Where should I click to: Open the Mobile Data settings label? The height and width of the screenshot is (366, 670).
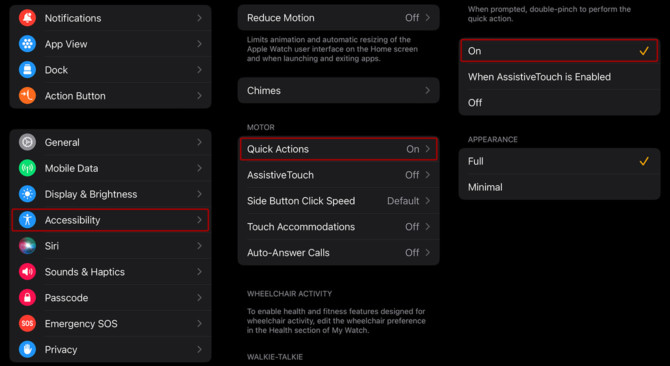click(x=71, y=168)
